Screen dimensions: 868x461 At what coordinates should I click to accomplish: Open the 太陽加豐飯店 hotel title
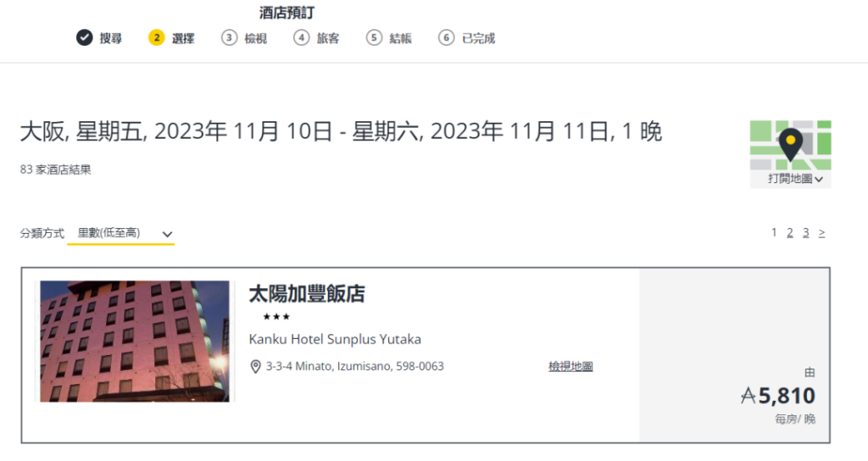tap(307, 294)
